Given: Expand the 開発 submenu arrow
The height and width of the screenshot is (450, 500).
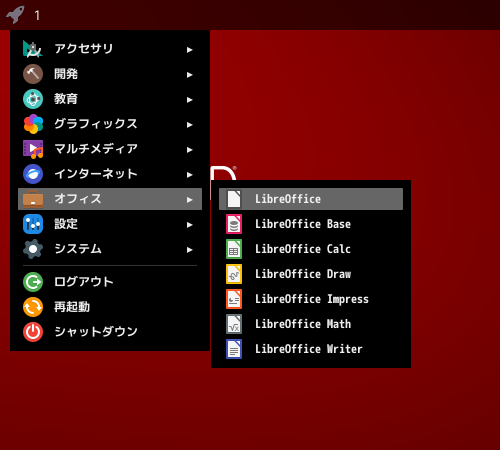Looking at the screenshot, I should point(190,75).
